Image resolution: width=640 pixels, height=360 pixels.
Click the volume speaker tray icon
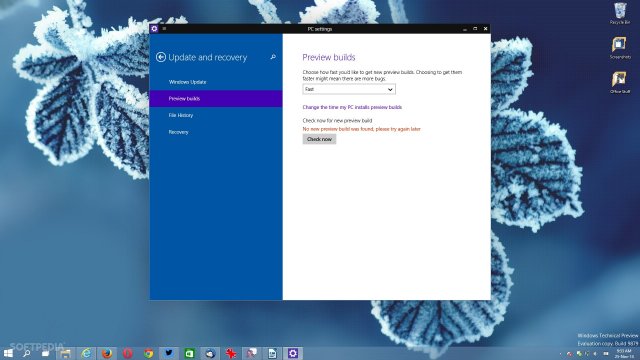click(x=596, y=353)
